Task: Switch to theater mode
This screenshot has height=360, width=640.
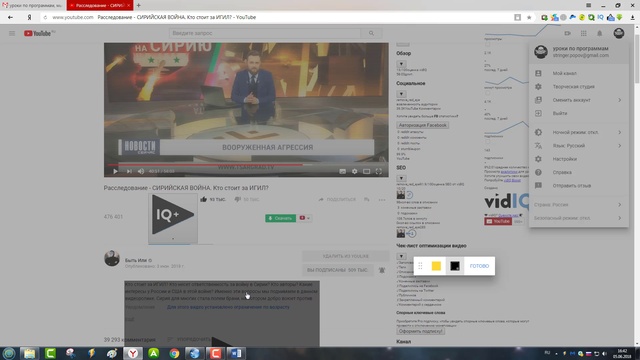Action: point(367,171)
